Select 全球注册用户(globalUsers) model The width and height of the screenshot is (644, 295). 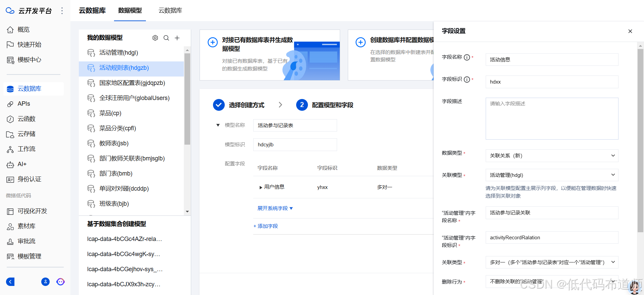[x=131, y=98]
